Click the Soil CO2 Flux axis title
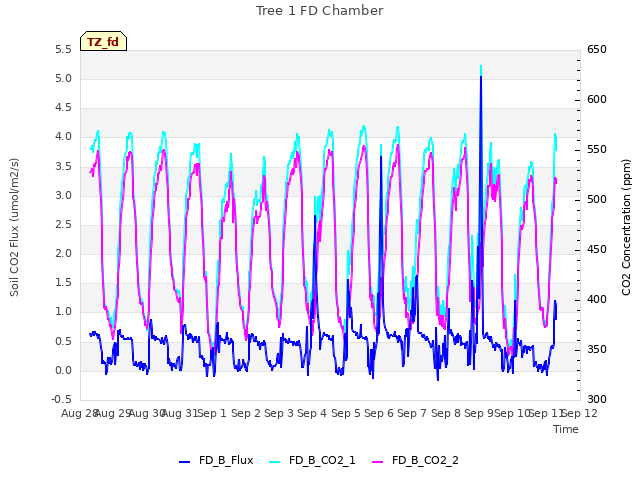Viewport: 640px width, 480px height. click(14, 227)
